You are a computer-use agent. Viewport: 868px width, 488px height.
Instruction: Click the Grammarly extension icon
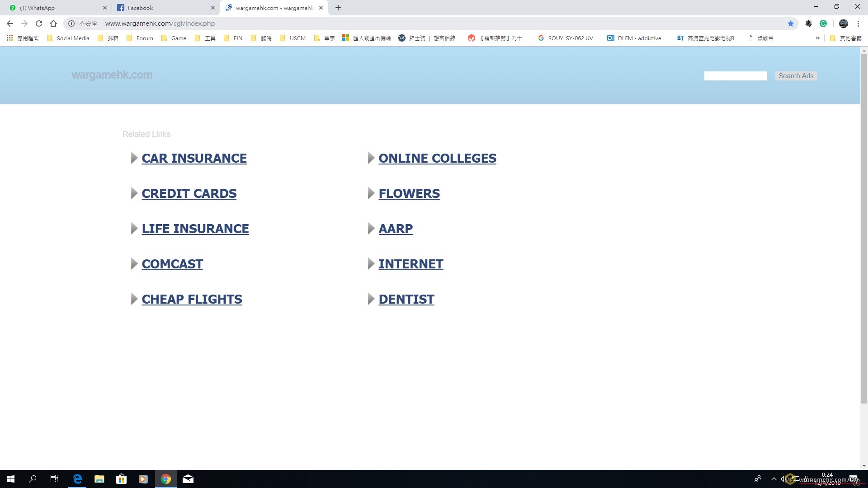[823, 23]
